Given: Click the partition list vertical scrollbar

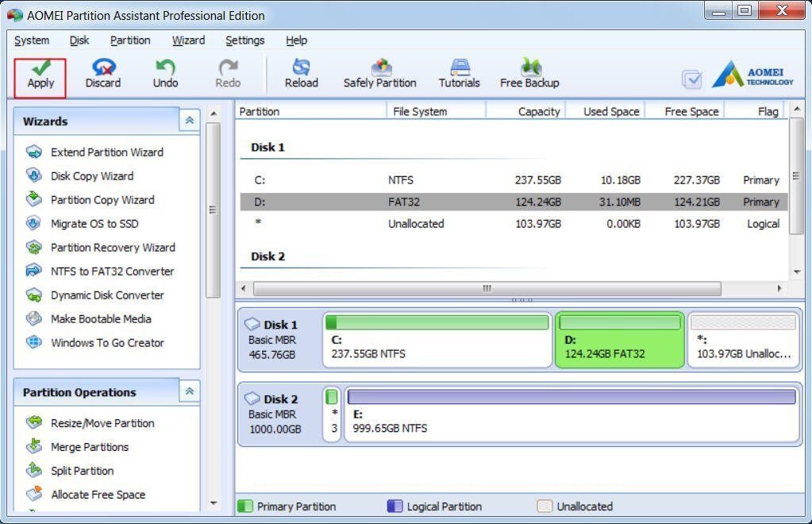Looking at the screenshot, I should pyautogui.click(x=796, y=176).
